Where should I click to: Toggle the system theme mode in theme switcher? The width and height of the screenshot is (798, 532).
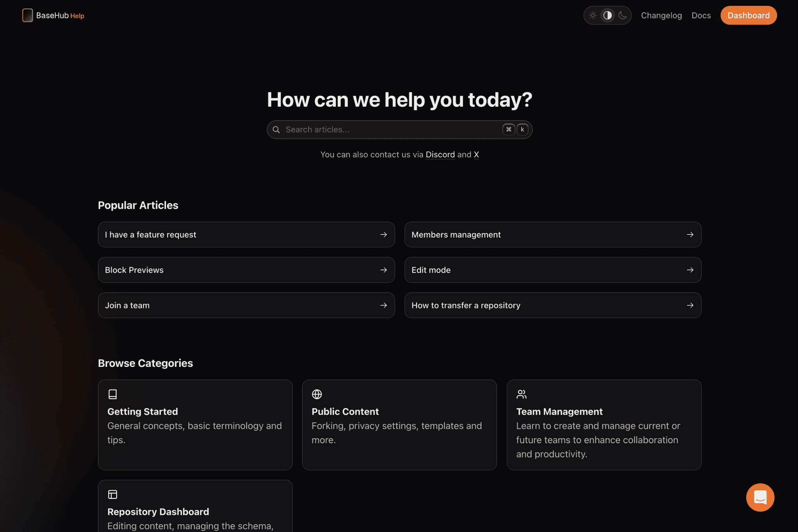coord(607,15)
